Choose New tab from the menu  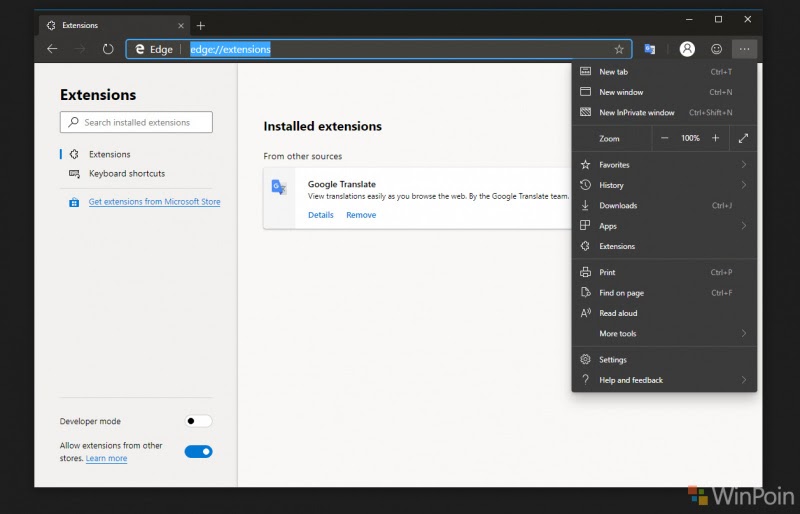(664, 72)
